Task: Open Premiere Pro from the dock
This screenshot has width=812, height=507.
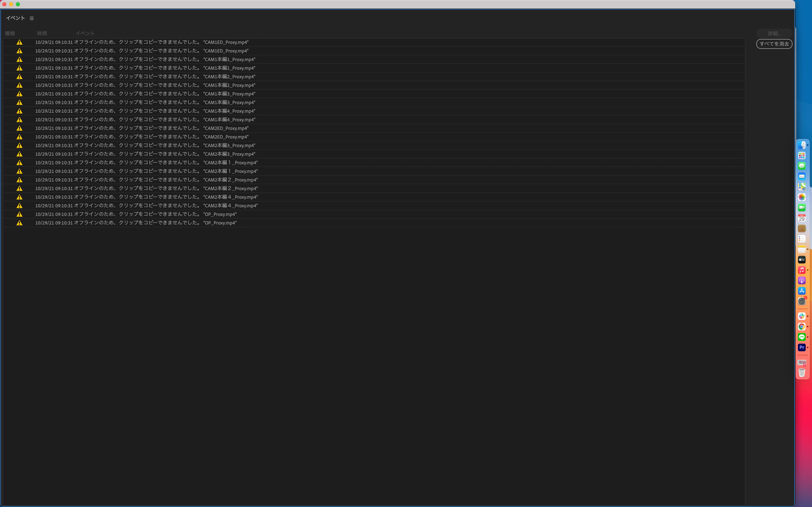Action: tap(802, 347)
